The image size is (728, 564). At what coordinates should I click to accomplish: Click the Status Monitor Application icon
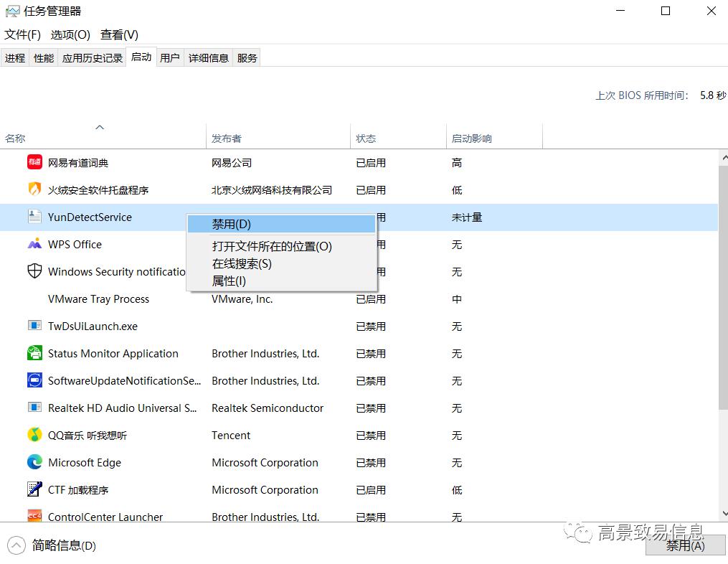(x=34, y=353)
